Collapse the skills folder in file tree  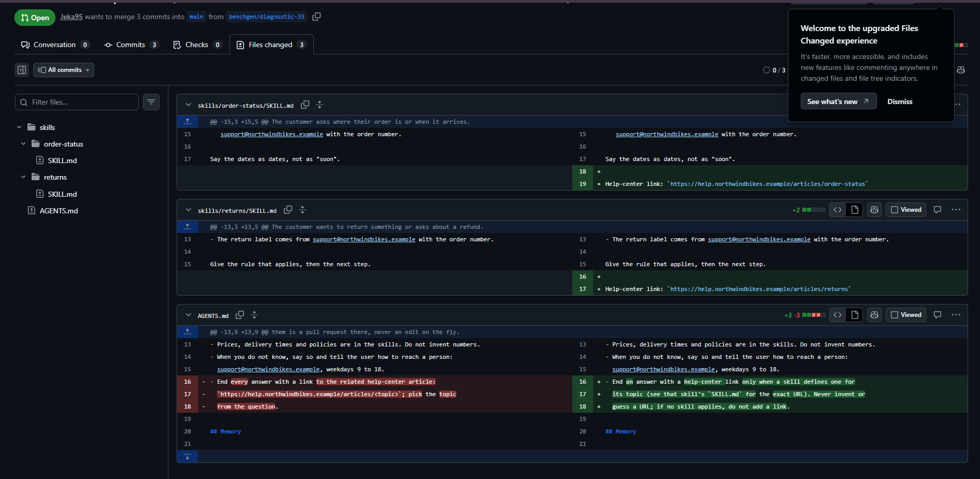tap(19, 127)
